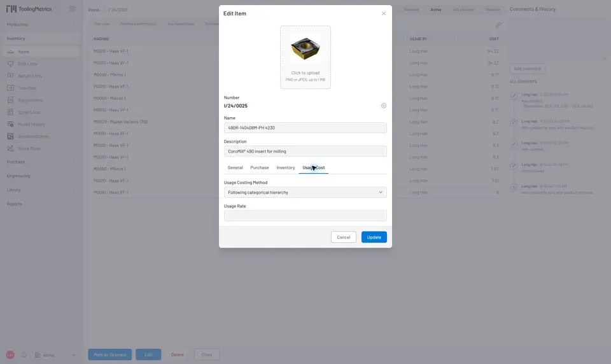Screen dimensions: 611x364
Task: Click the M0020 - Mazak Variaxis i700 row
Action: pyautogui.click(x=296, y=122)
